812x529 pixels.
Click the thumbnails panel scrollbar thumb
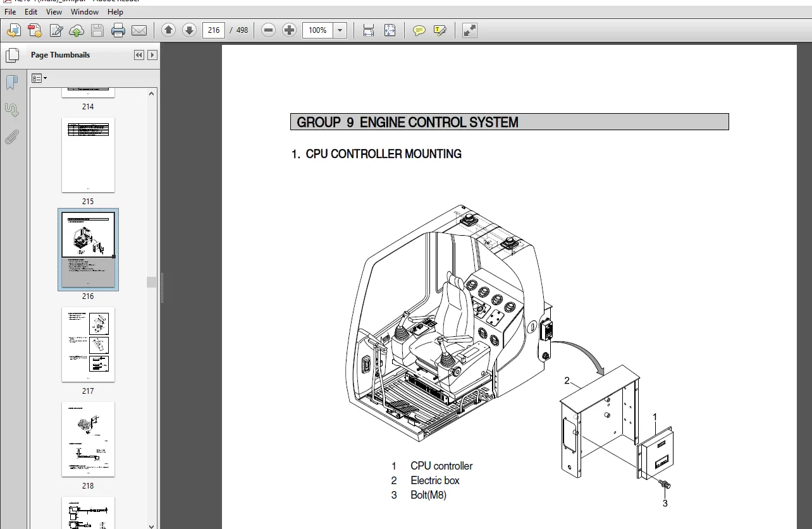152,282
